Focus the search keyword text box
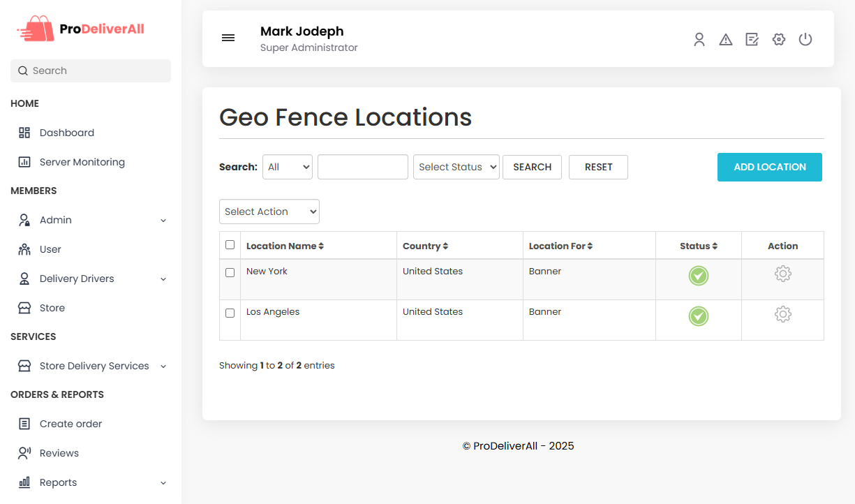This screenshot has width=855, height=504. tap(363, 167)
